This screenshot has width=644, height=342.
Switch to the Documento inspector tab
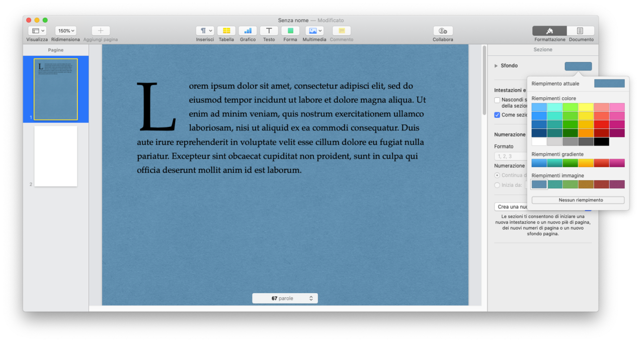click(581, 31)
